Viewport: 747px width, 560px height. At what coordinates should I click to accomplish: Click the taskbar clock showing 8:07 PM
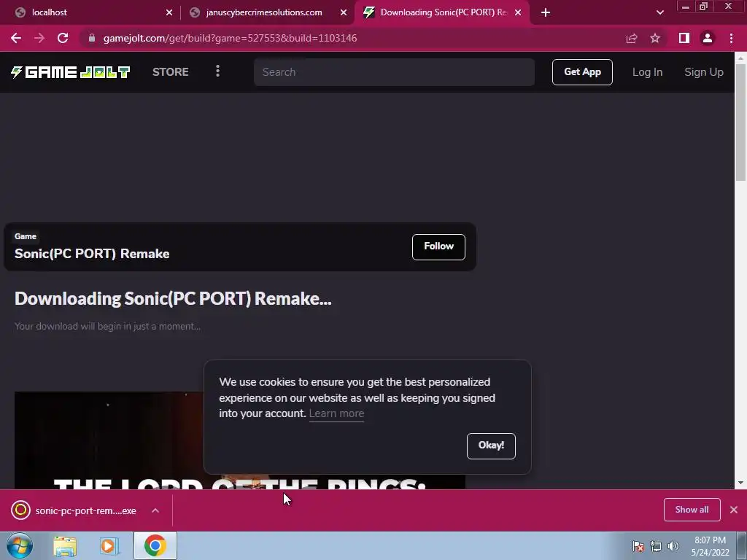[x=710, y=546]
